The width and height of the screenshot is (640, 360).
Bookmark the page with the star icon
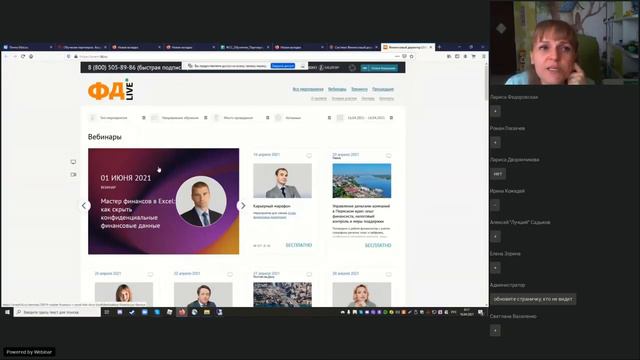411,56
